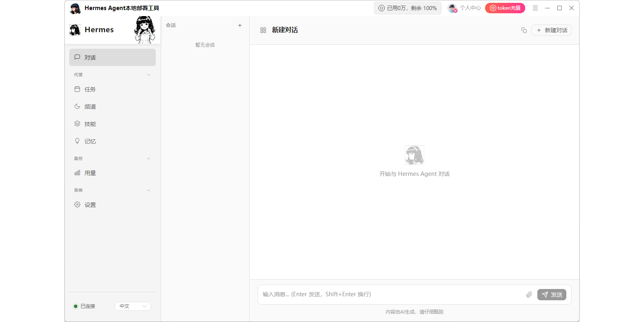Add a session with the 会话 plus icon

point(240,25)
